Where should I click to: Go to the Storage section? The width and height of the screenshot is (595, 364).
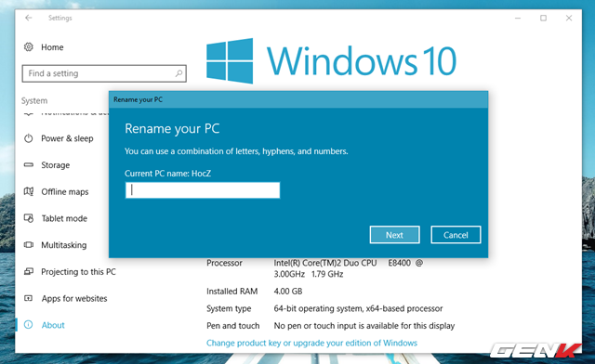pos(56,165)
